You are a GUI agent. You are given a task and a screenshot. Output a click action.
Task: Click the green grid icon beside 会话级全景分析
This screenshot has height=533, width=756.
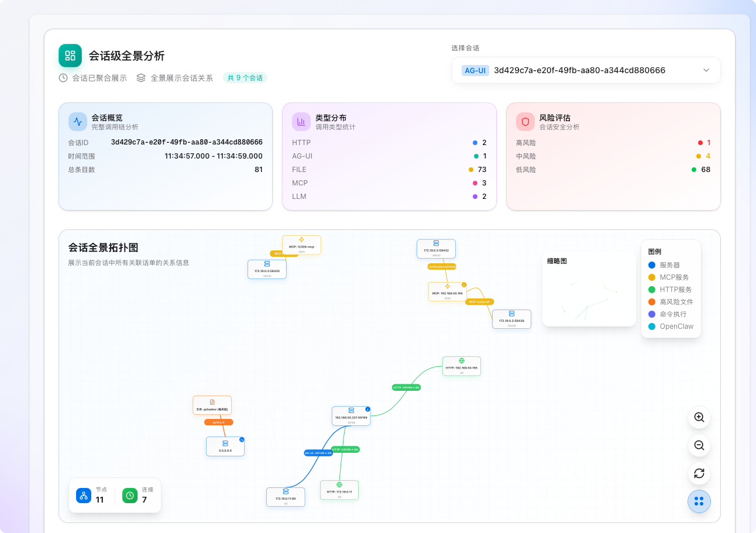point(70,56)
